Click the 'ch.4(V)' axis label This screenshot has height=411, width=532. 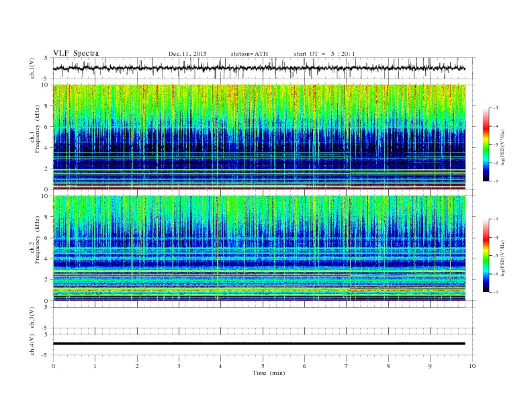pos(32,345)
